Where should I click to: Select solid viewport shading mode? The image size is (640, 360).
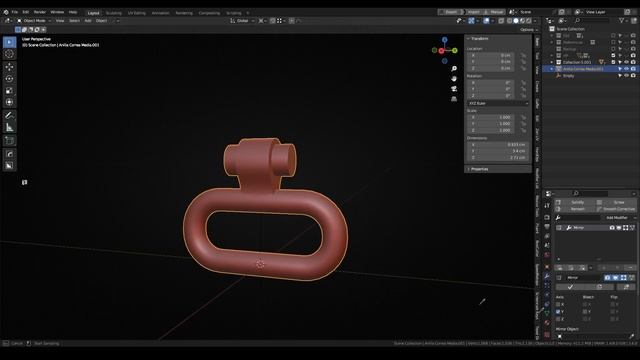point(516,20)
